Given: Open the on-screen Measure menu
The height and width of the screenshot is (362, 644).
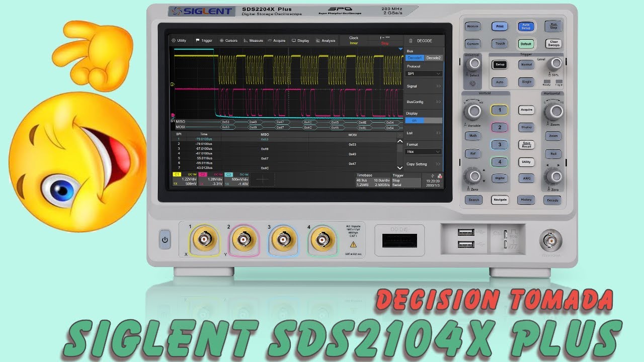Looking at the screenshot, I should tap(253, 41).
